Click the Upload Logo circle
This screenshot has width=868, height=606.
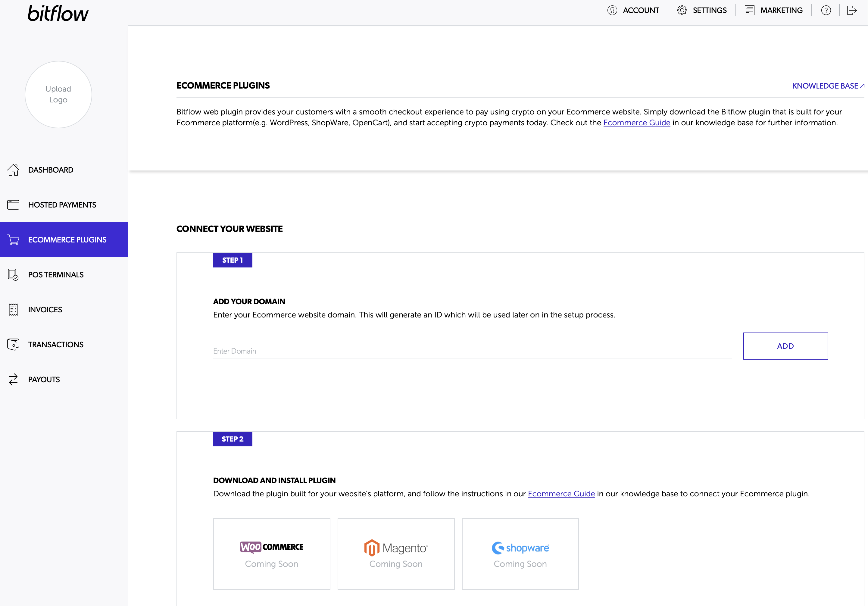point(58,95)
